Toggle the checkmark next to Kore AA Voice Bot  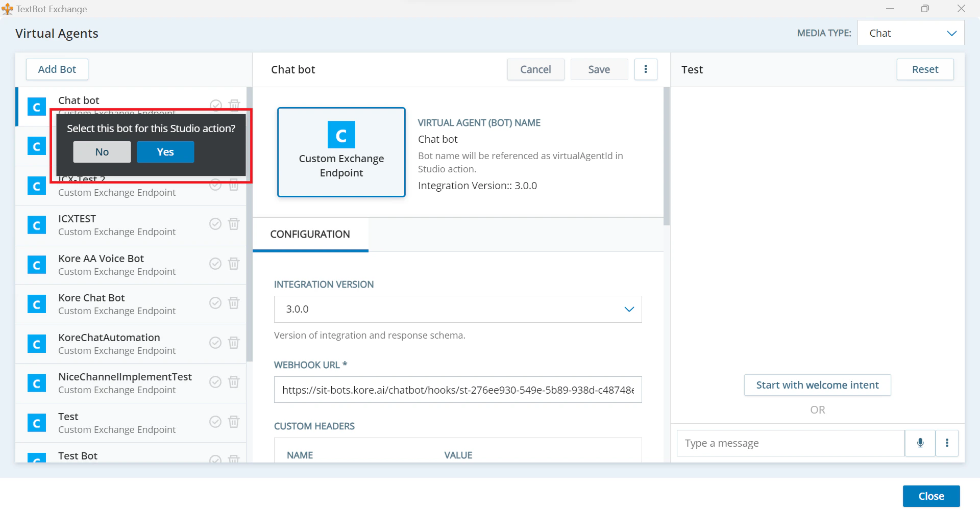click(215, 264)
